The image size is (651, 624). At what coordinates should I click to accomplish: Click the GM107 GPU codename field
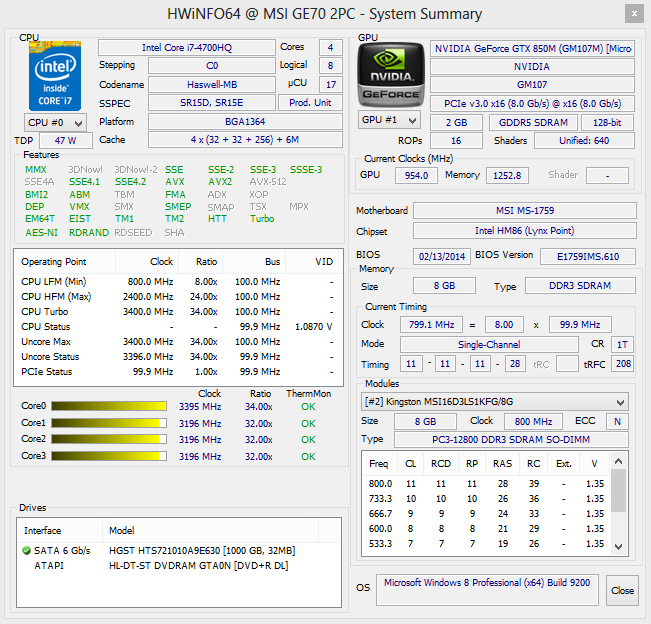[532, 84]
